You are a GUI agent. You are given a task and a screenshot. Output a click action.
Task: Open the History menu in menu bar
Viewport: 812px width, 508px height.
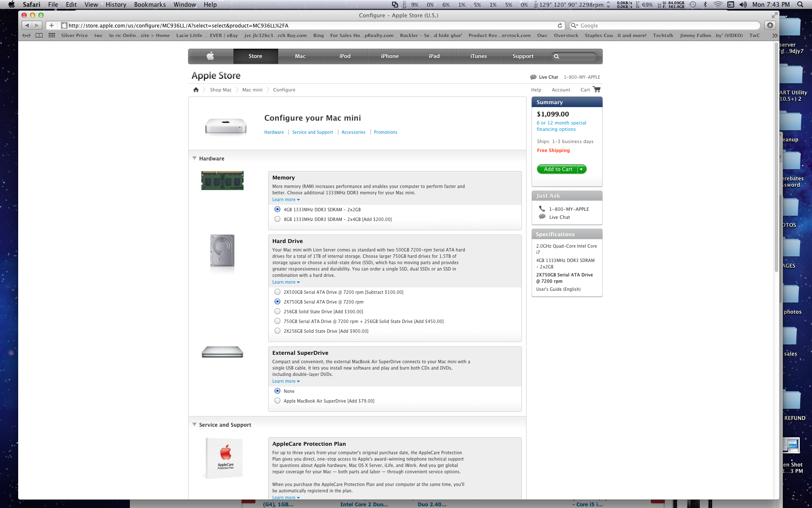[116, 5]
